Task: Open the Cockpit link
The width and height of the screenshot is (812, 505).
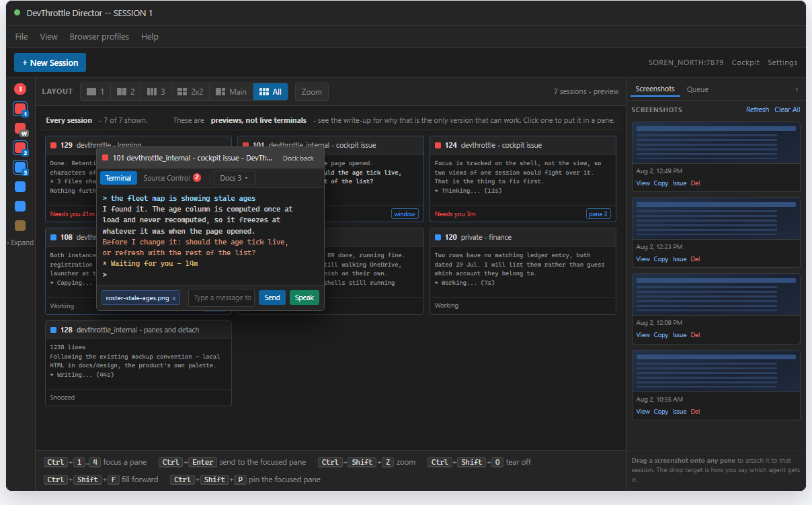Action: (745, 62)
